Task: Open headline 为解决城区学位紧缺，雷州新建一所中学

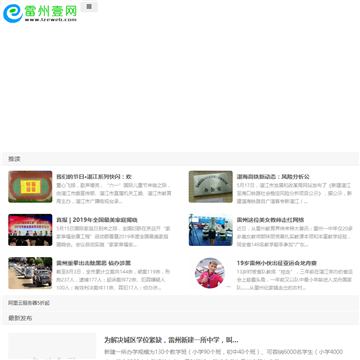Action: pyautogui.click(x=171, y=340)
